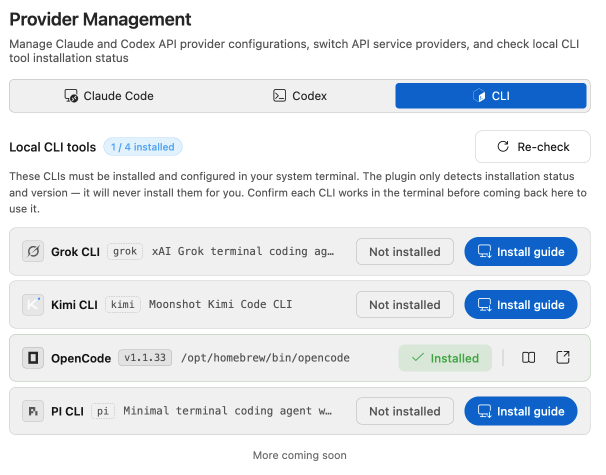This screenshot has height=475, width=606.
Task: Click the 'PI CLI' name
Action: point(67,412)
